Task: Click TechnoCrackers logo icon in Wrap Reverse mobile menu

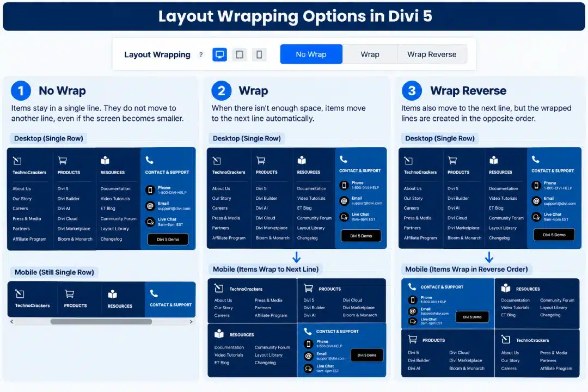Action: (x=506, y=340)
